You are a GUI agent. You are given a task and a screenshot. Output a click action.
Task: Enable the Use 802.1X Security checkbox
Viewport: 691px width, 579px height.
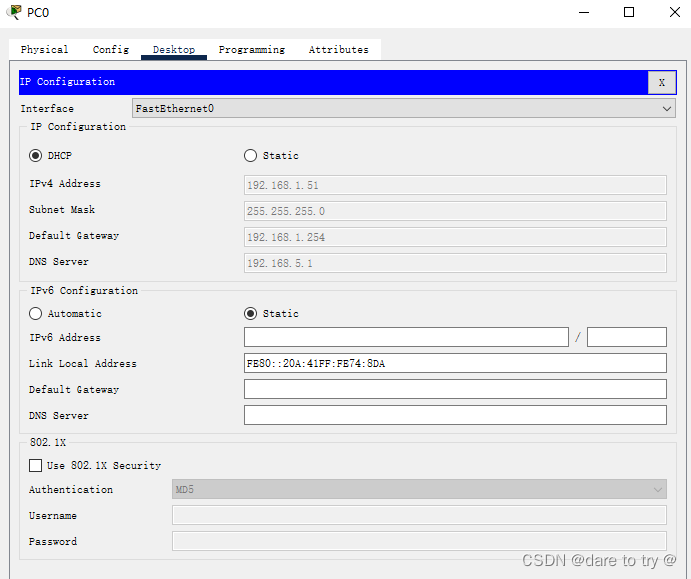coord(35,465)
